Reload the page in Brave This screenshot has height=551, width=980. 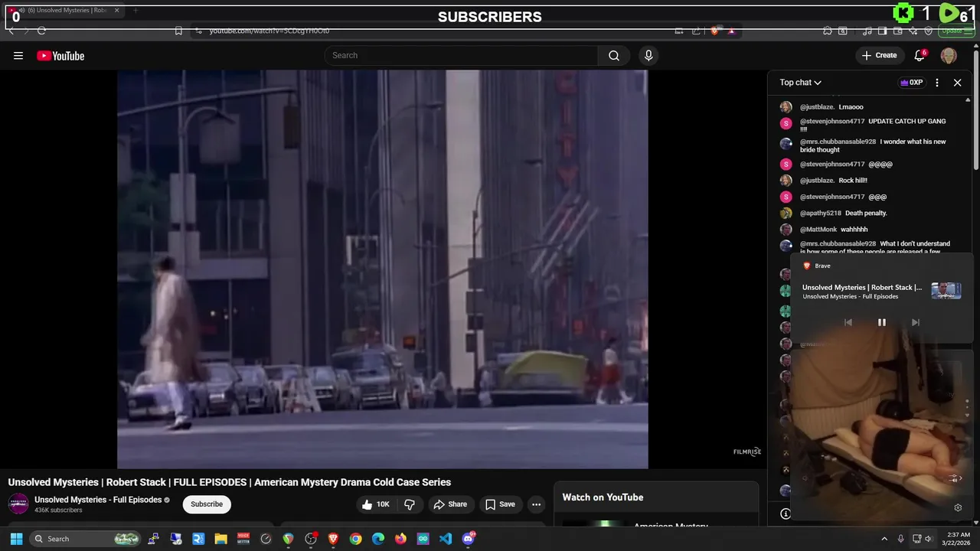click(x=41, y=31)
